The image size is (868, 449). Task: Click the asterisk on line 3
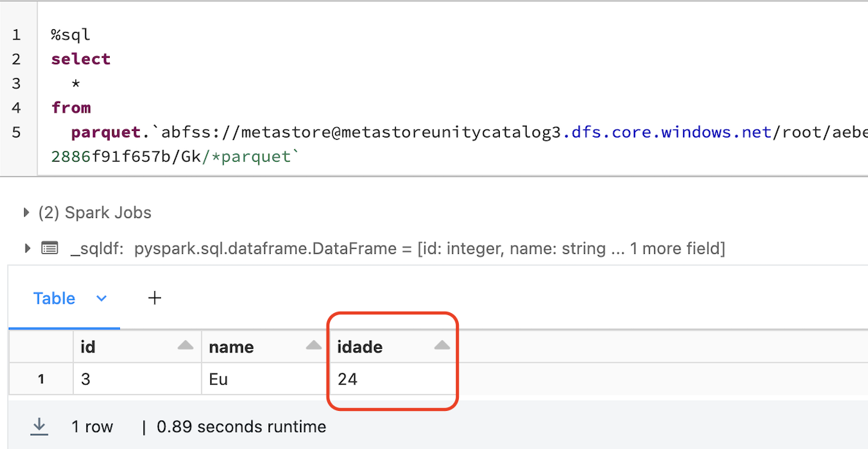click(76, 84)
